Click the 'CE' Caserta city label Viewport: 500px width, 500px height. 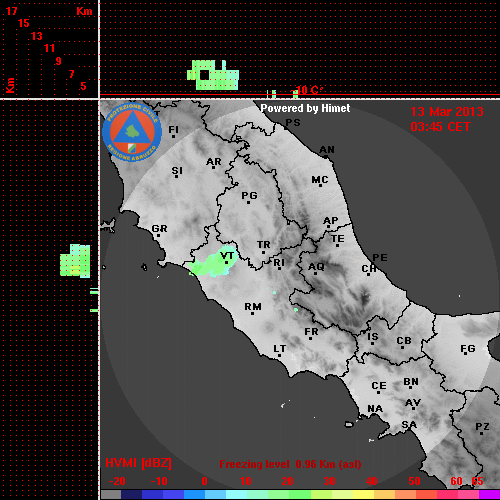click(x=379, y=386)
